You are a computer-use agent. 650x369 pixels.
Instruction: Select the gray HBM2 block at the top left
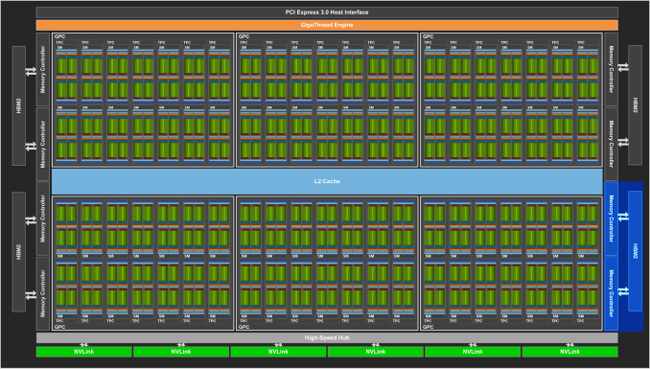coord(19,106)
